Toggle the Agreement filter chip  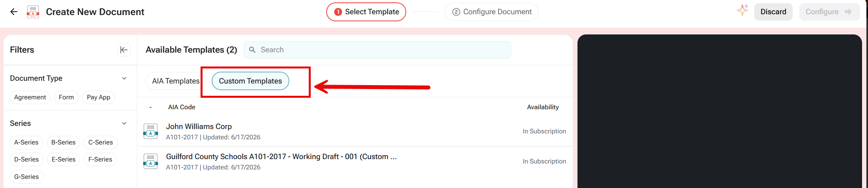[30, 97]
